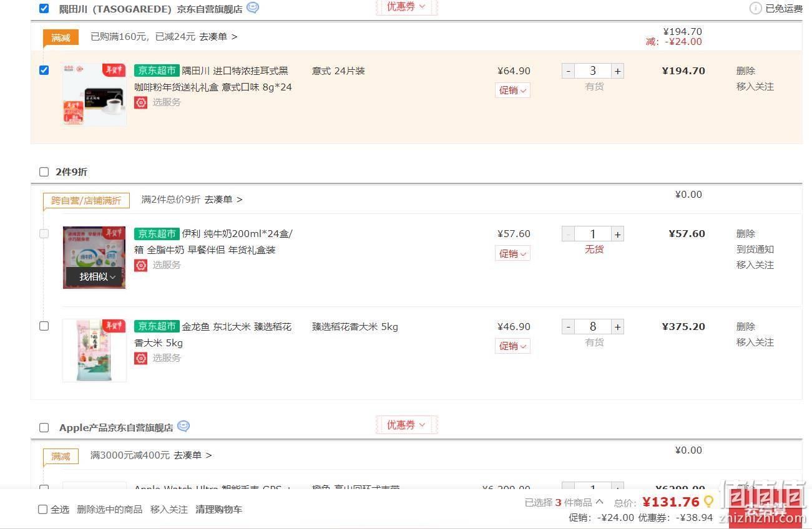Expand 促销 dropdown under ¥64.90
812x529 pixels.
[x=512, y=90]
